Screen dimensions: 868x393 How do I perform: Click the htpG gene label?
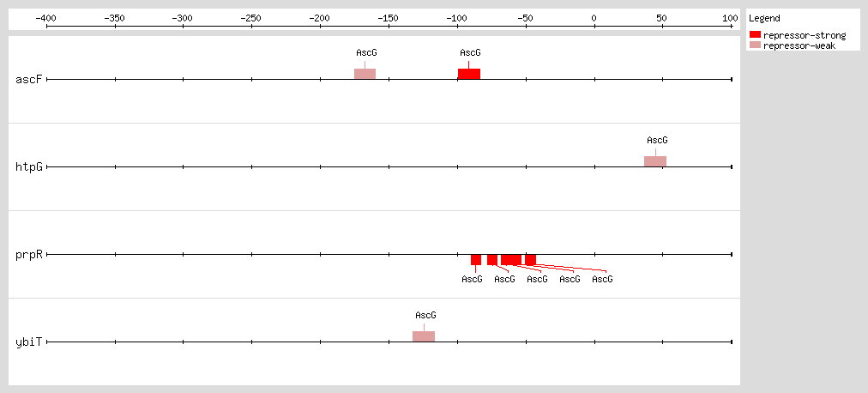(29, 166)
